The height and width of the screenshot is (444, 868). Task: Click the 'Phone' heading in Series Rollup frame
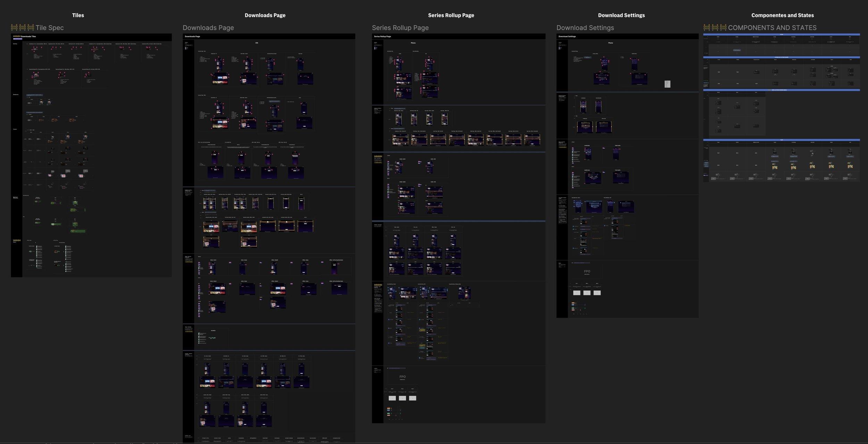[x=413, y=43]
